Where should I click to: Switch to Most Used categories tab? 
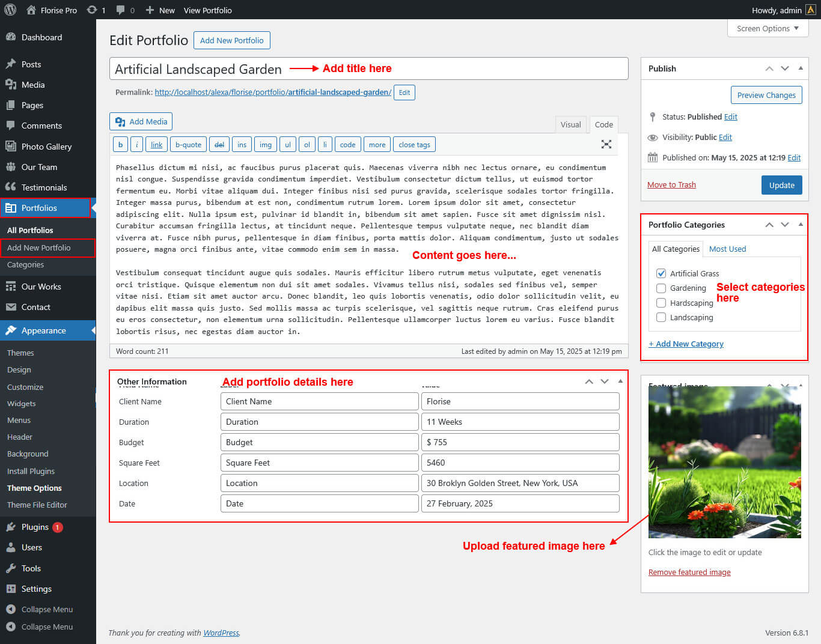click(727, 249)
